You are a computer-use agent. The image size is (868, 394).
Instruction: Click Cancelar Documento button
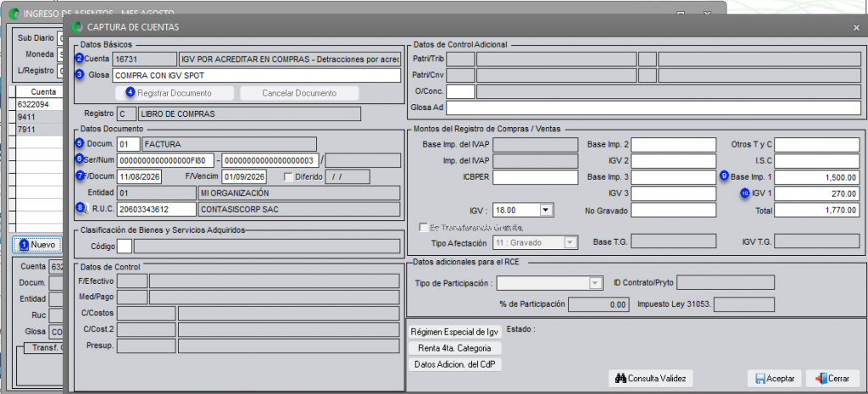tap(299, 92)
